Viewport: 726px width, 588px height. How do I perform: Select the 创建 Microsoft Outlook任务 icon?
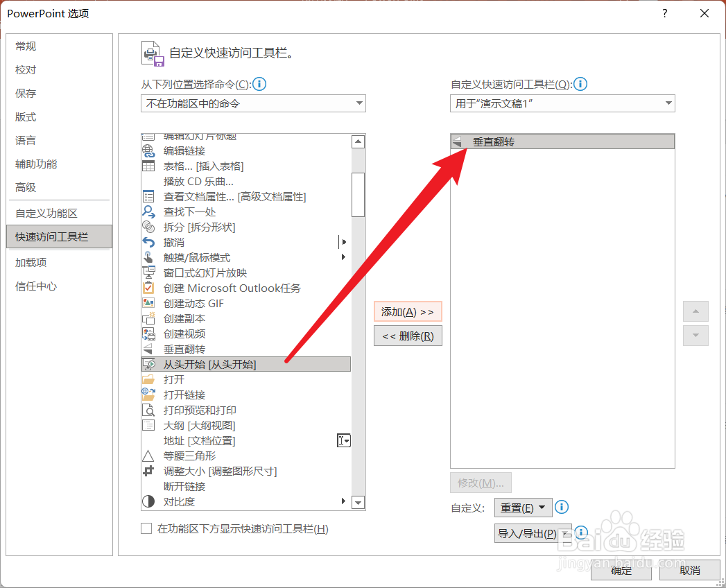(148, 288)
